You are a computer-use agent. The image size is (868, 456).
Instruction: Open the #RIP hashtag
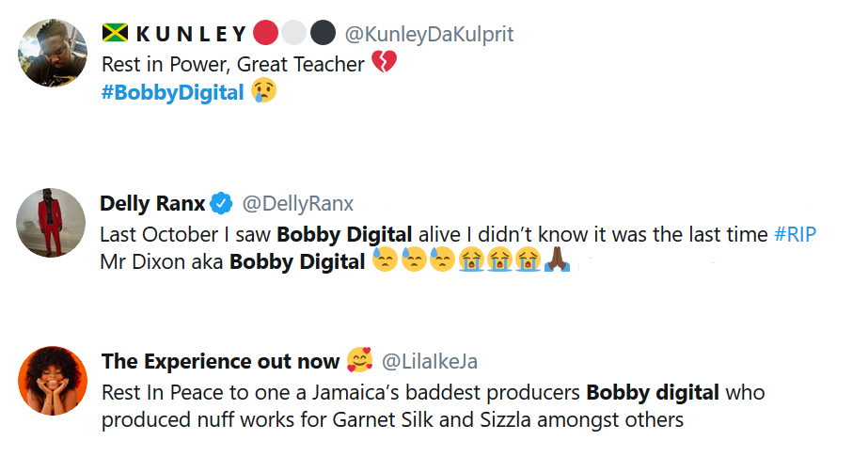tap(795, 235)
